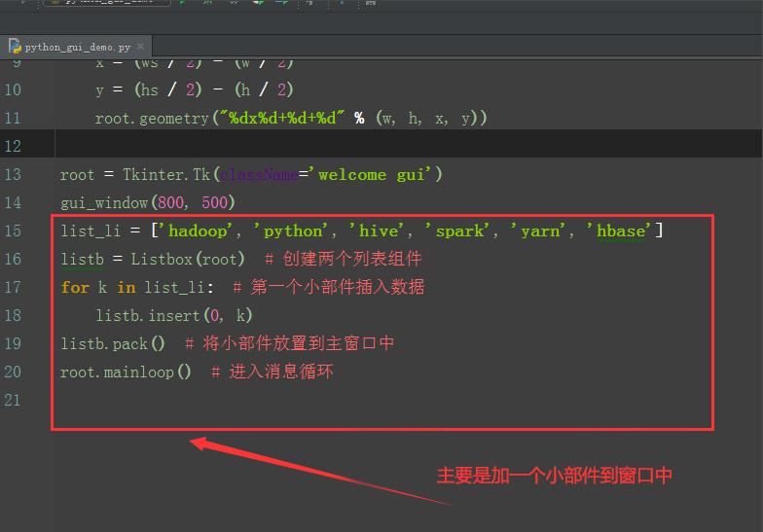Switch to the python_gui_demo.py editor tab
The height and width of the screenshot is (532, 763).
tap(76, 47)
